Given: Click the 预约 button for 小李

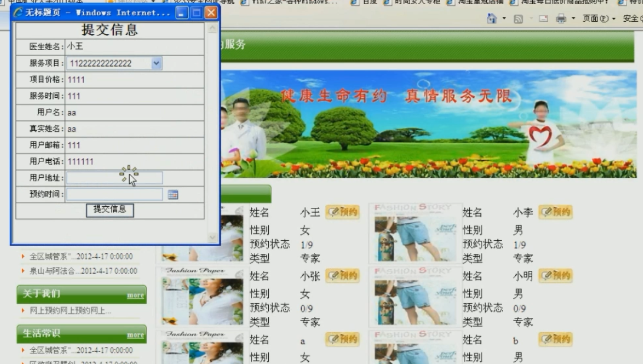Looking at the screenshot, I should [556, 212].
